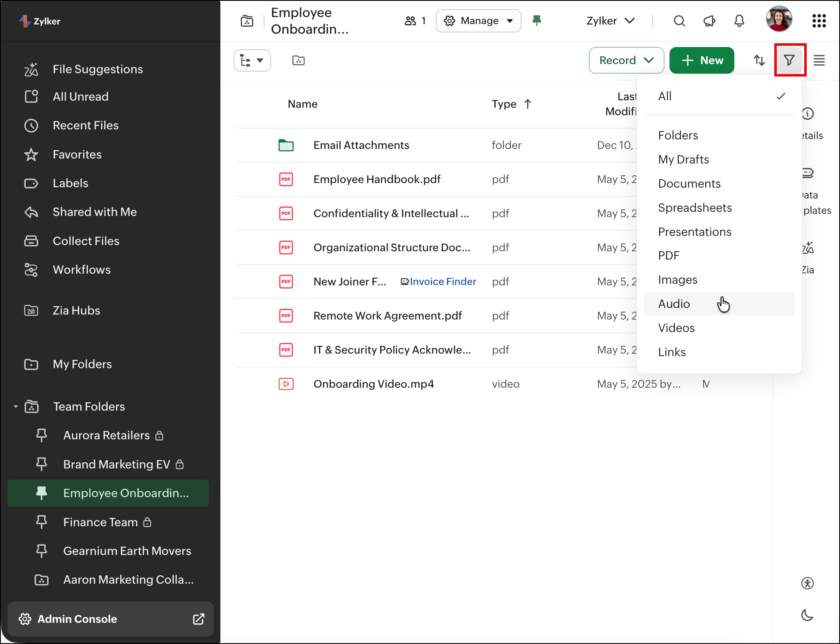This screenshot has height=644, width=840.
Task: Toggle pin on Finance Team folder
Action: pyautogui.click(x=42, y=522)
